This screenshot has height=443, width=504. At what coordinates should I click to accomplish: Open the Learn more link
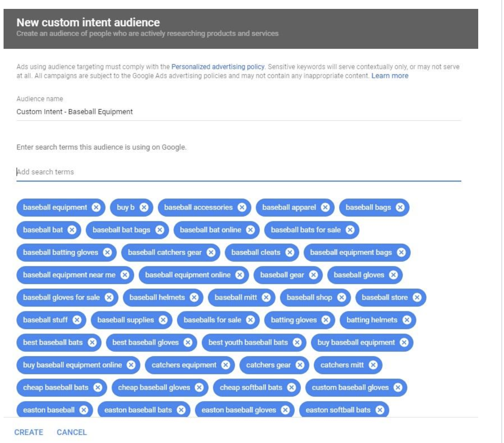[390, 76]
